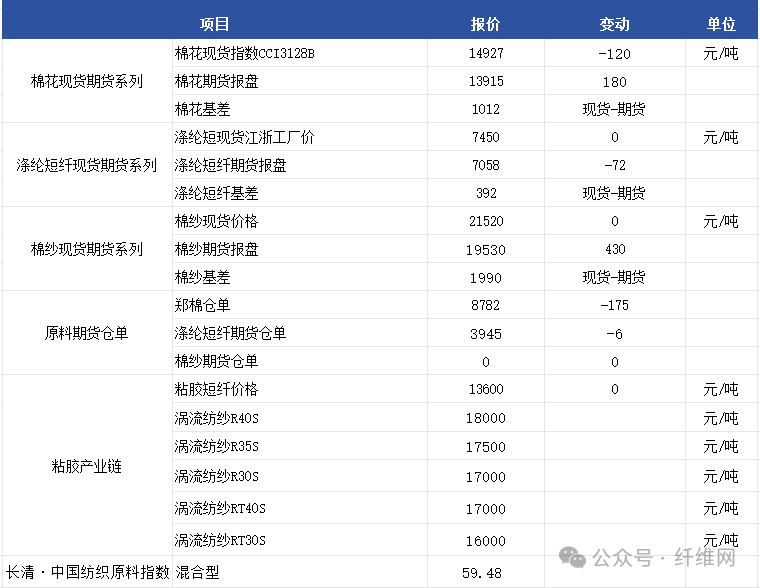Click the 涡流纺纱RT30S item
This screenshot has height=588, width=760.
(x=220, y=540)
